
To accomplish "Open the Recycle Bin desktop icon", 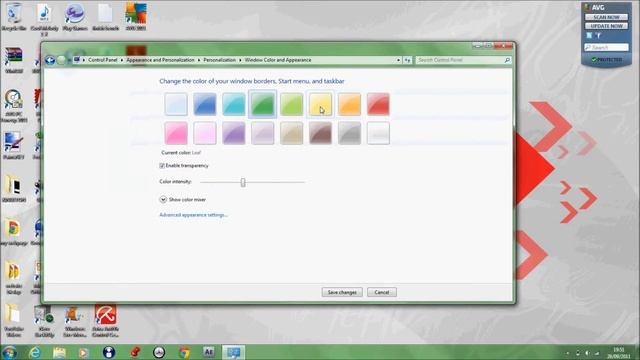I will [x=14, y=14].
